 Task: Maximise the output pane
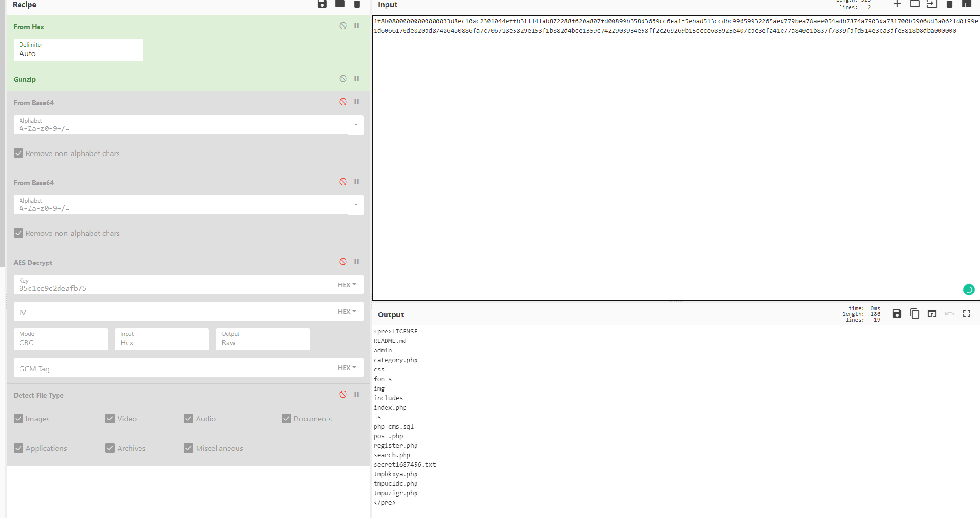click(x=966, y=313)
